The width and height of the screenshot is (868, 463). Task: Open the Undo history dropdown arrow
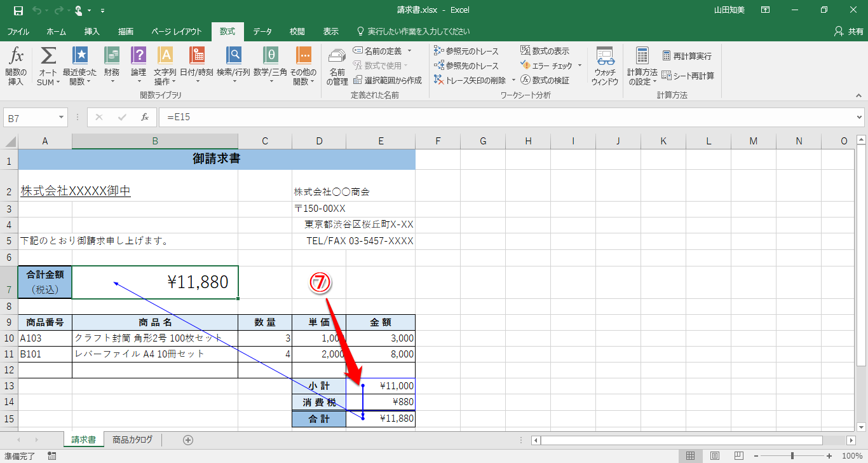(x=46, y=10)
